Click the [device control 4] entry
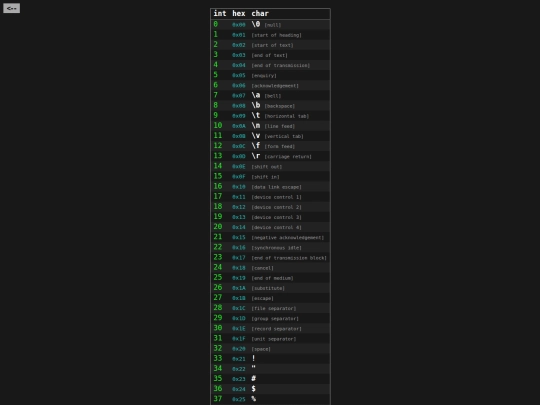Image resolution: width=540 pixels, height=405 pixels. (x=277, y=227)
